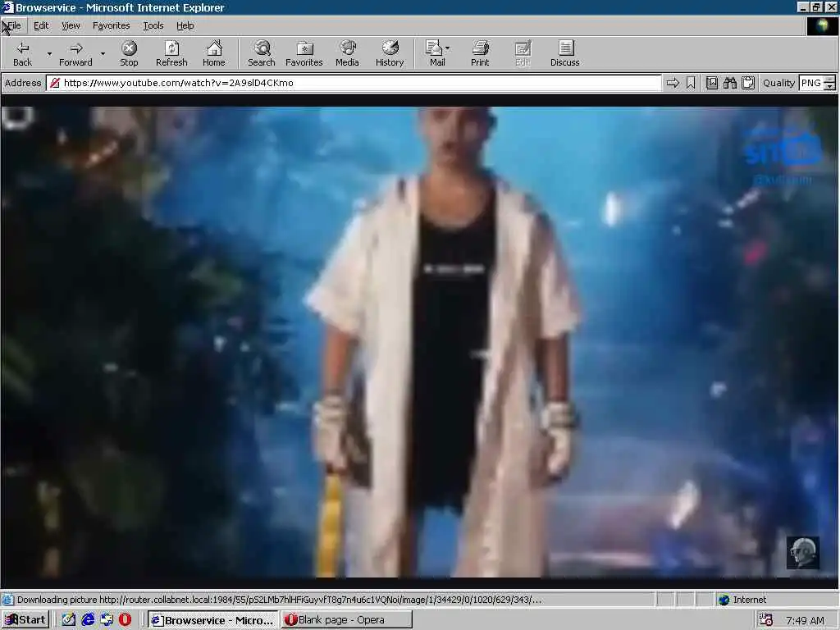Viewport: 840px width, 630px height.
Task: Switch to Browservice taskbar window
Action: [213, 620]
